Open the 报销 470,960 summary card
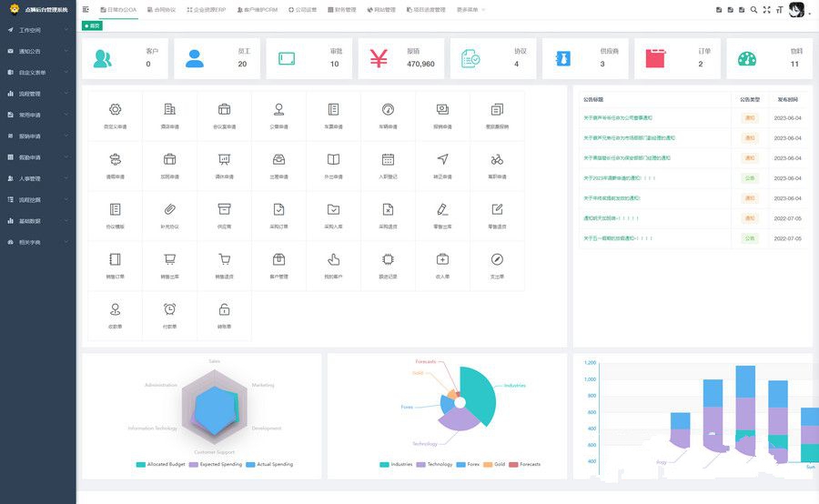 coord(401,58)
